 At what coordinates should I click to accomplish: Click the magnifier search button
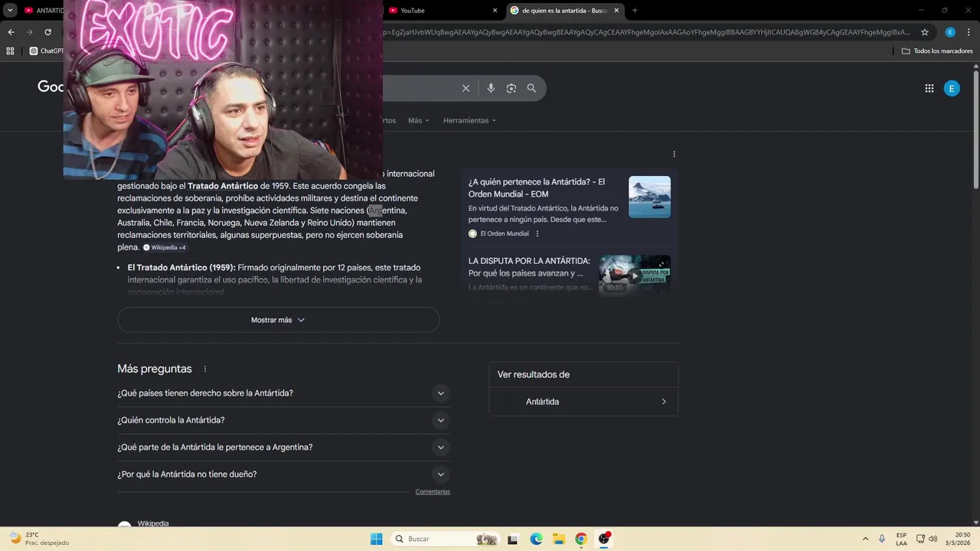tap(531, 88)
